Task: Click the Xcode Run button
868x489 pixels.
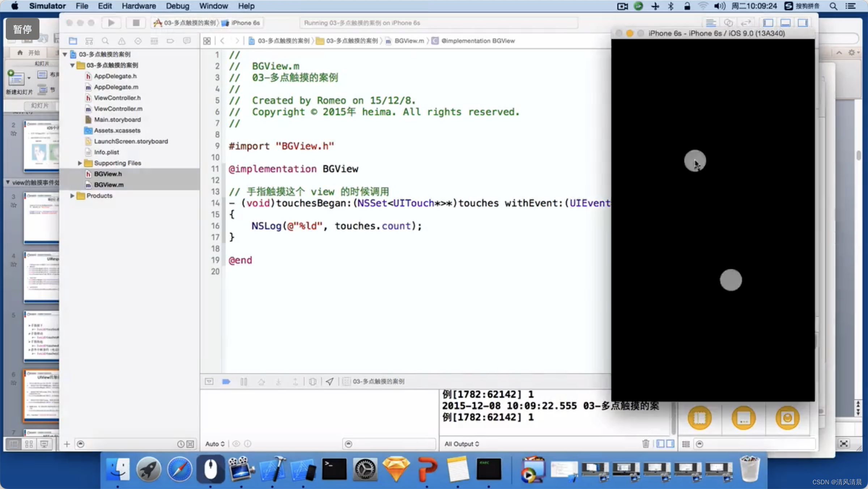Action: coord(111,23)
